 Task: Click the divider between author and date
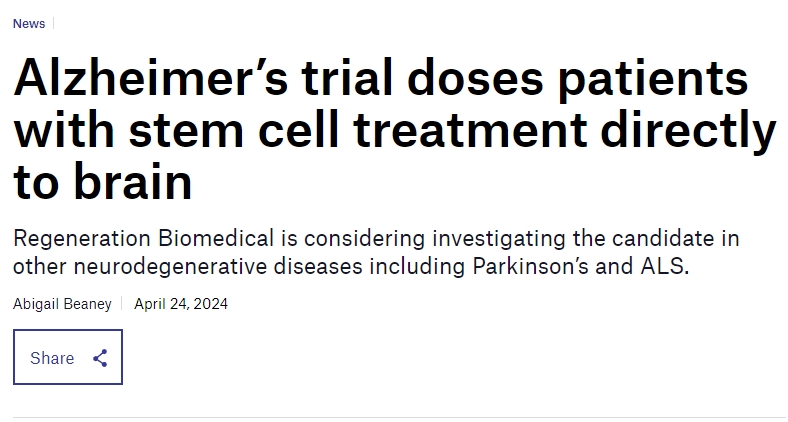pyautogui.click(x=122, y=303)
